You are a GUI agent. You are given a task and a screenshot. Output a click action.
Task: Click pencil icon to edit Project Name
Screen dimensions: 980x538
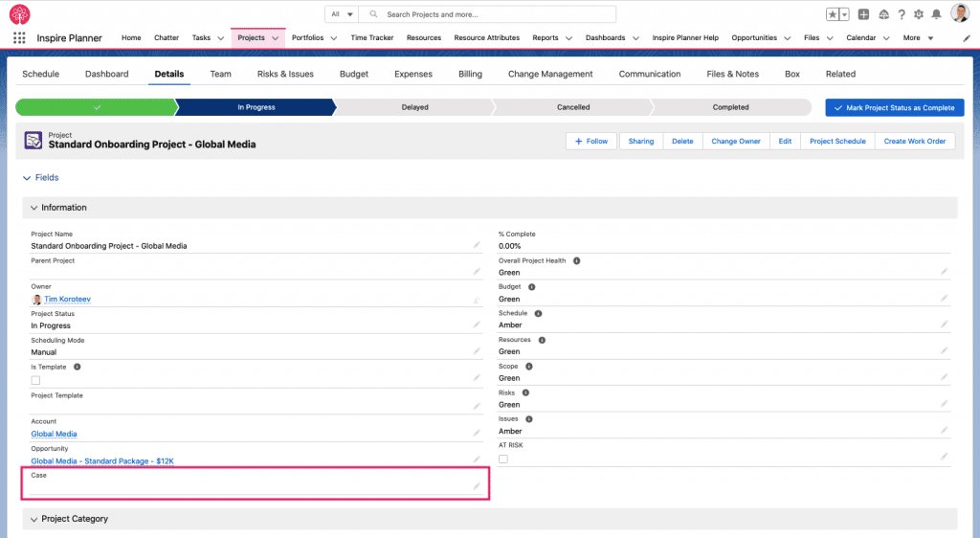click(x=477, y=245)
